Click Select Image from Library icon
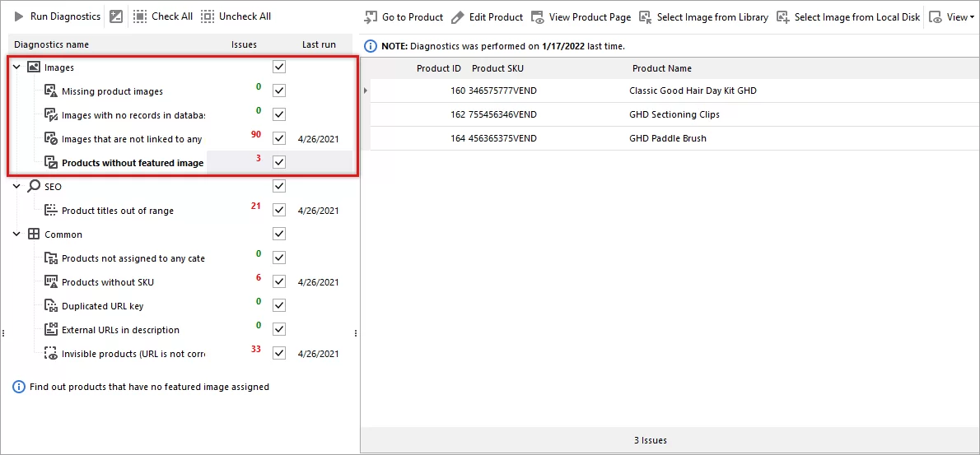The image size is (980, 455). tap(646, 17)
